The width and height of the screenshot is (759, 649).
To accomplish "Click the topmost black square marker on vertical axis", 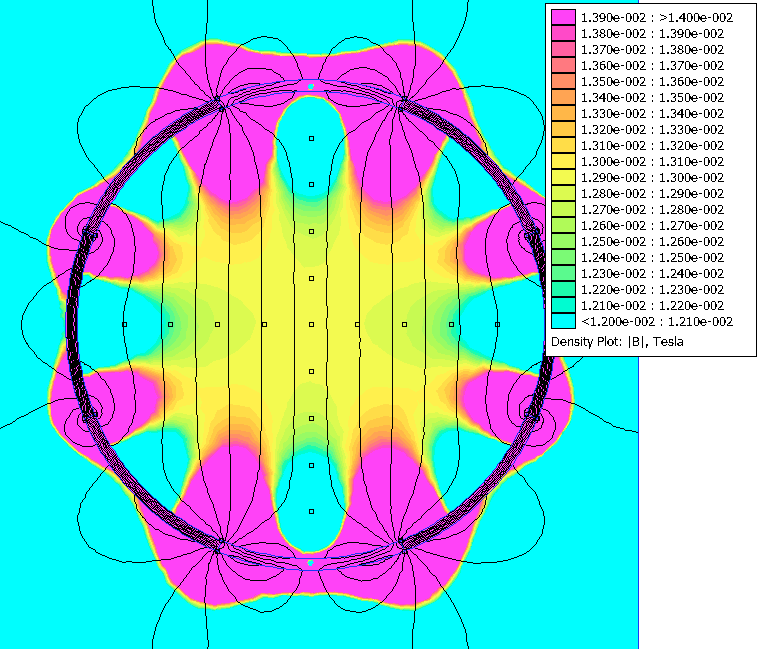I will click(x=311, y=137).
